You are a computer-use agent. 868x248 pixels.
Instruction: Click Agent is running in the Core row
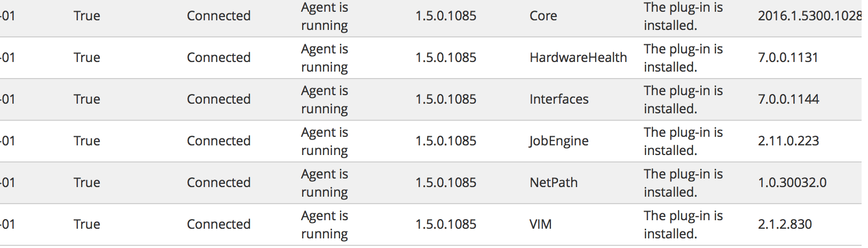(325, 16)
